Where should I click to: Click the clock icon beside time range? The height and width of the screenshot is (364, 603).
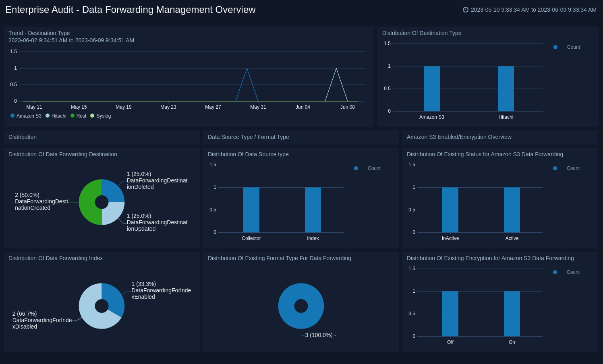click(x=466, y=10)
